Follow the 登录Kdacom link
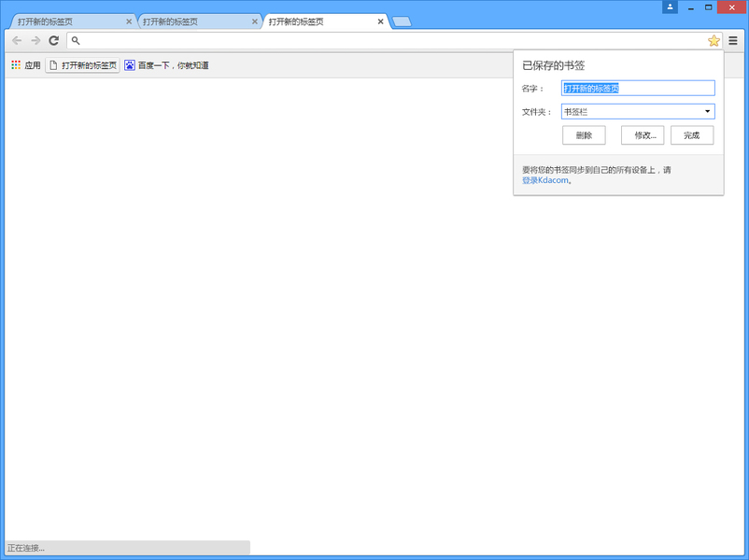 pos(545,180)
